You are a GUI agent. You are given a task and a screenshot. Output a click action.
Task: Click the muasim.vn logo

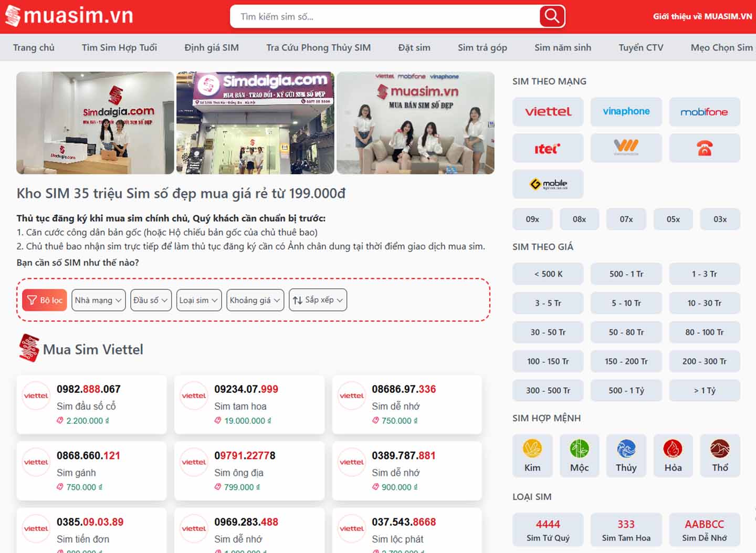[69, 16]
